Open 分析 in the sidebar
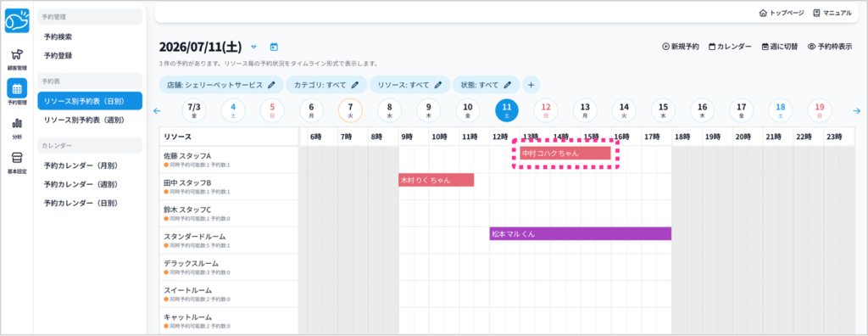 click(17, 128)
